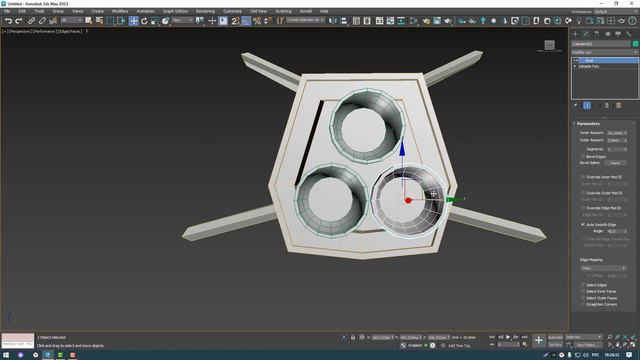Click the Configure Modifier Sets icon
This screenshot has width=640, height=360.
point(619,106)
